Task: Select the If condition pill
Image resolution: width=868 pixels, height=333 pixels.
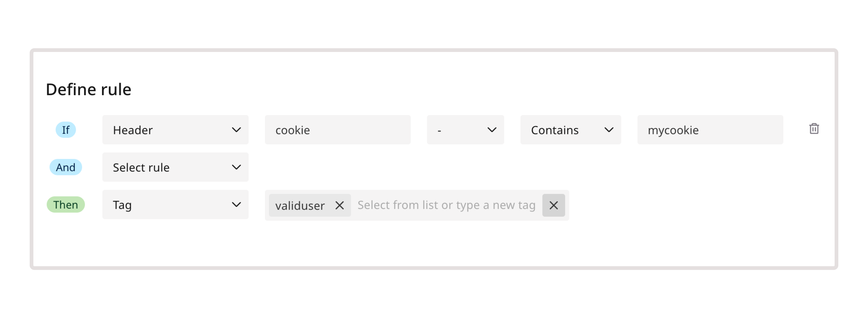Action: pyautogui.click(x=66, y=130)
